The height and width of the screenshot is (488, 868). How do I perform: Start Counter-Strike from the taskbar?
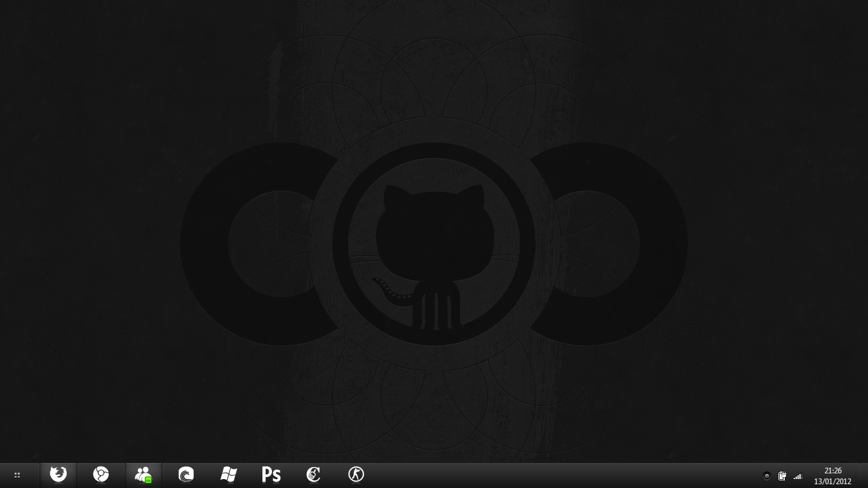(x=356, y=475)
